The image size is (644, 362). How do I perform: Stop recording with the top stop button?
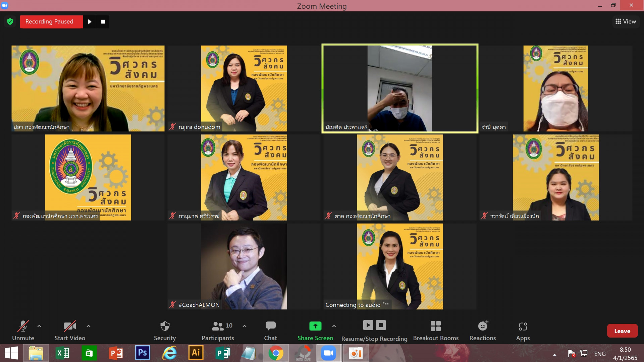pyautogui.click(x=103, y=22)
